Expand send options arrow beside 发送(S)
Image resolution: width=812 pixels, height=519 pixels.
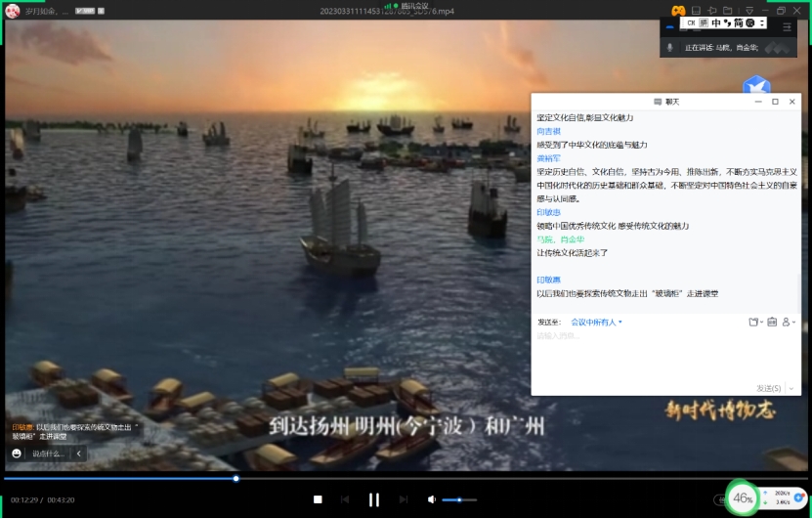(791, 388)
